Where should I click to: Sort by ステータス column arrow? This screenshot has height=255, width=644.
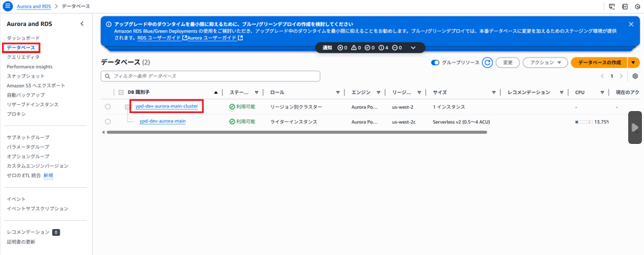coord(257,93)
